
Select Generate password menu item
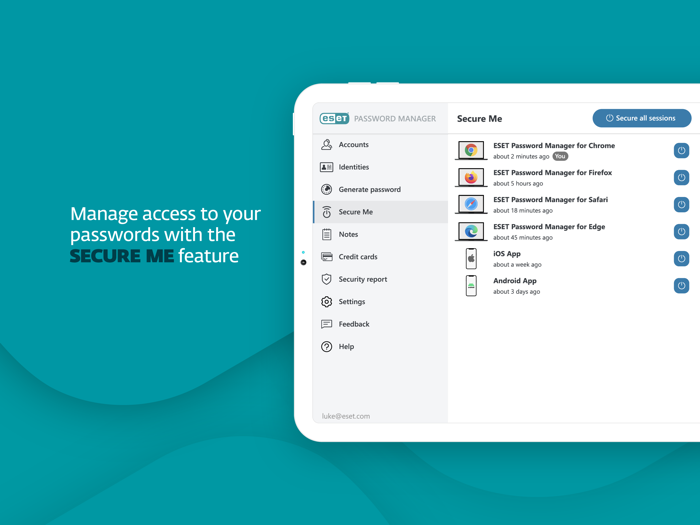pos(380,189)
